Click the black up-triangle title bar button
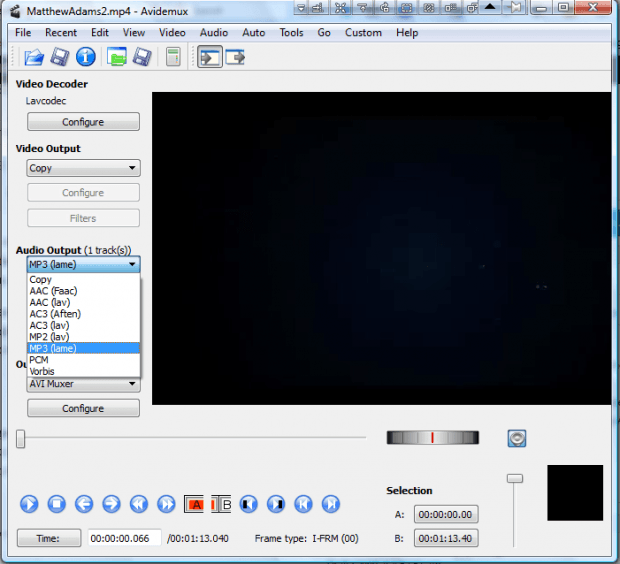Screen dimensions: 620x564 pos(490,7)
